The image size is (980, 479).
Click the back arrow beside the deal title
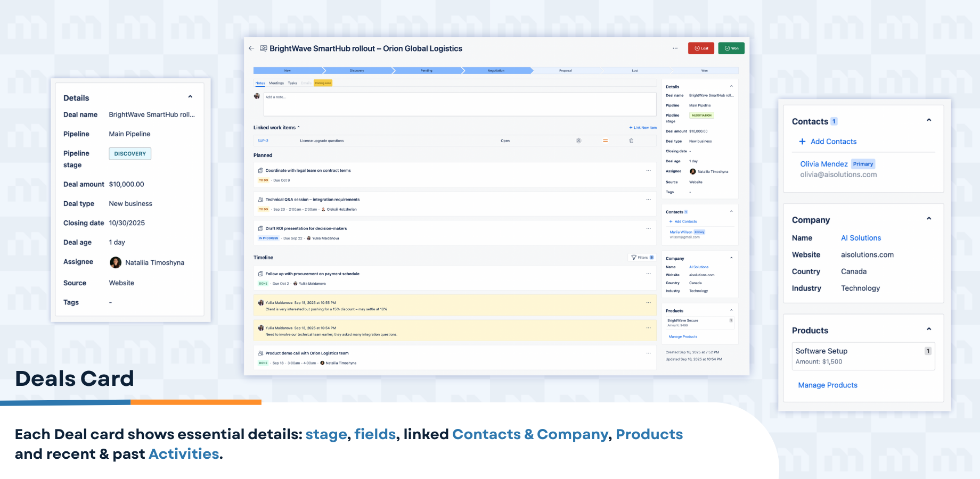251,48
